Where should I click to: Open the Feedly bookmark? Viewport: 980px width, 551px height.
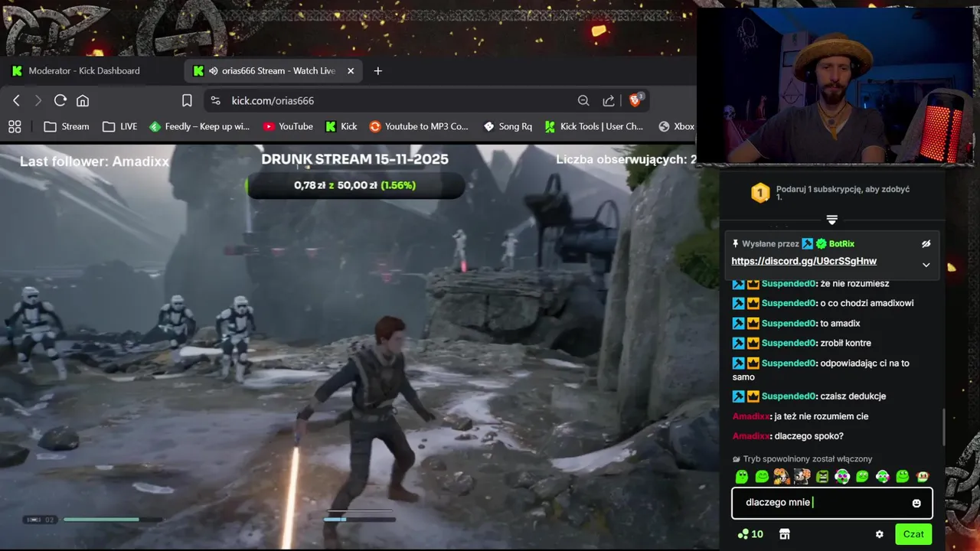pos(199,126)
